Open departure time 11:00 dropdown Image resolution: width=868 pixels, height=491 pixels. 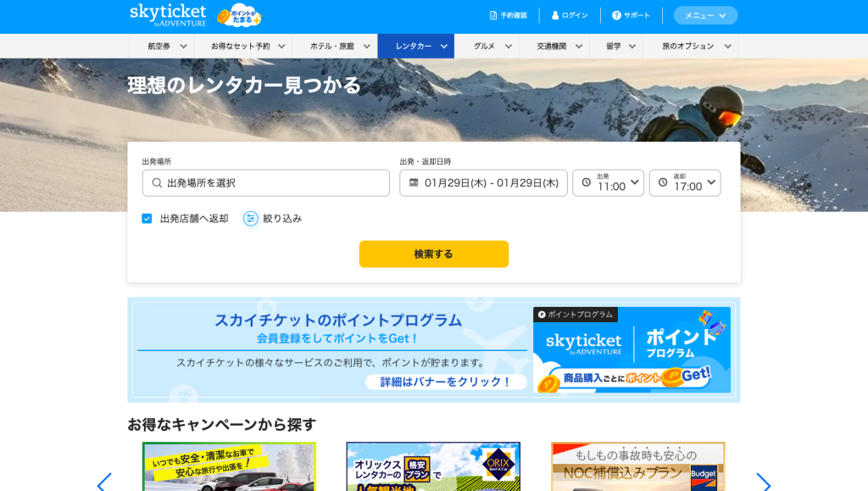point(609,183)
